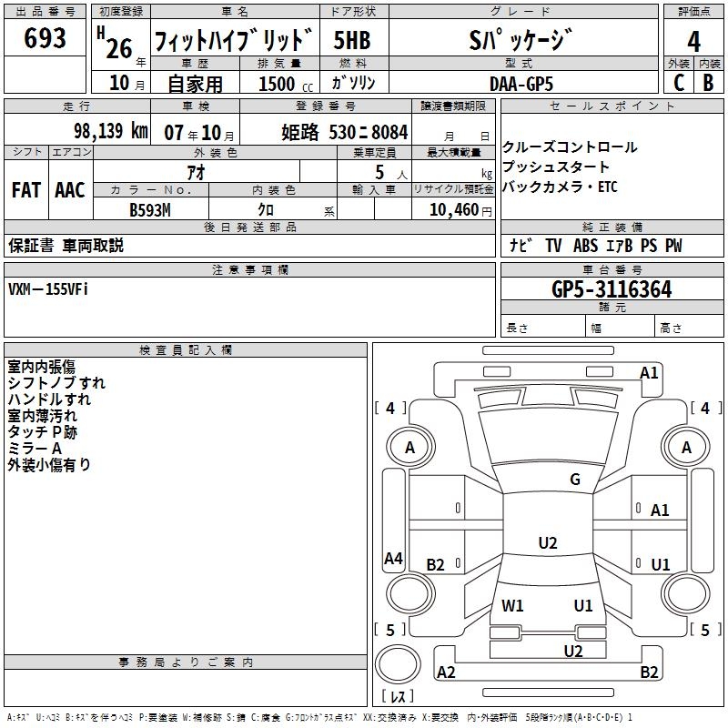The width and height of the screenshot is (728, 728).
Task: Click the W1 mark on the diagram
Action: point(512,605)
